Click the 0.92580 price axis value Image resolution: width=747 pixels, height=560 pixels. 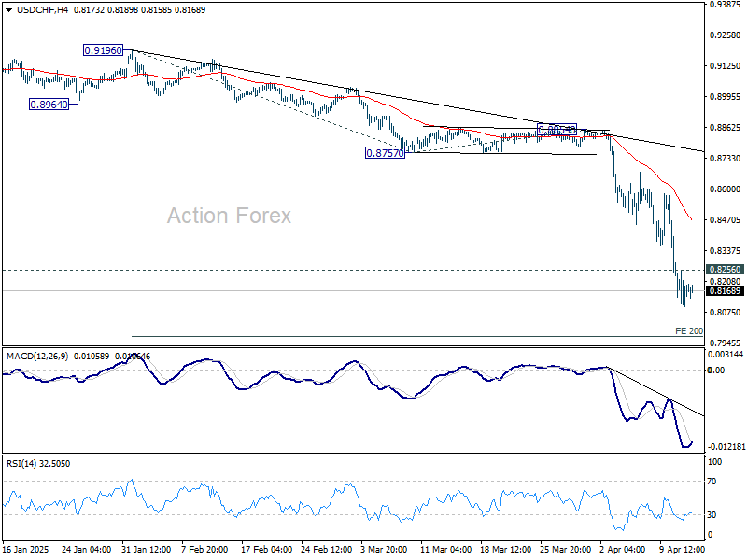pyautogui.click(x=725, y=35)
